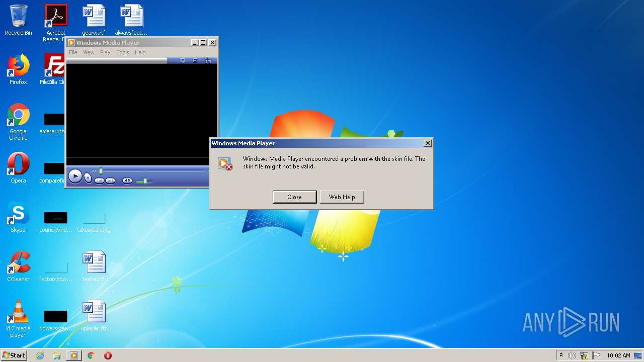This screenshot has height=362, width=644.
Task: Select the testw.rtf desktop file
Action: (x=94, y=266)
